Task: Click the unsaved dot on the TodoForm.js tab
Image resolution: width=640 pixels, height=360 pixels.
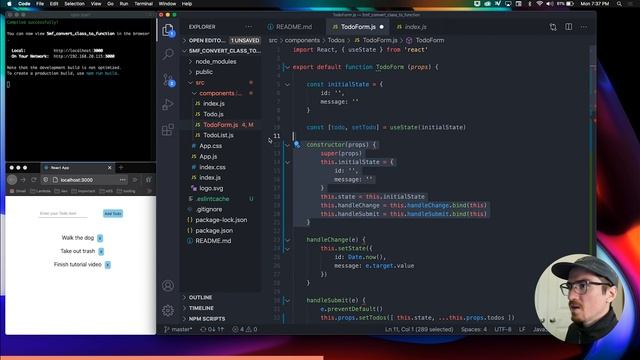Action: 382,27
